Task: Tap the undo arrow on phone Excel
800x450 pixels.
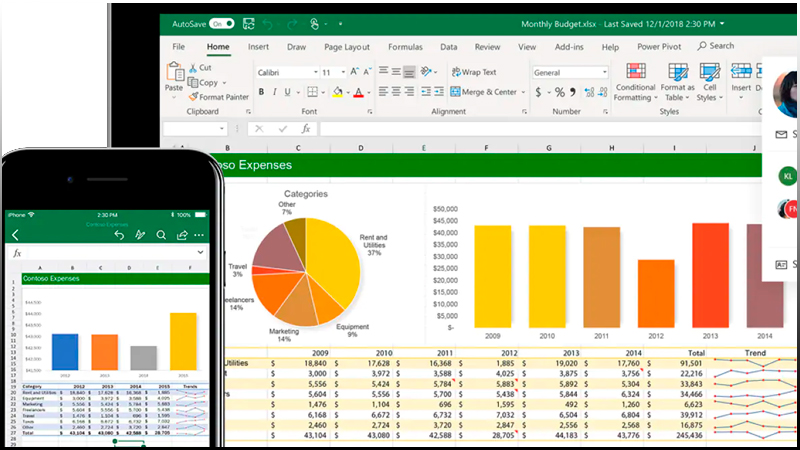Action: coord(118,235)
